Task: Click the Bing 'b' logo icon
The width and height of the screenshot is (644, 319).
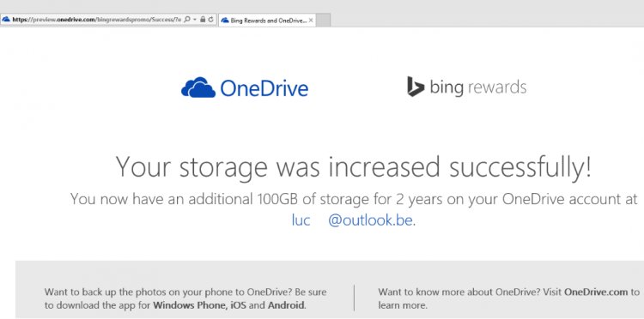Action: [x=416, y=87]
